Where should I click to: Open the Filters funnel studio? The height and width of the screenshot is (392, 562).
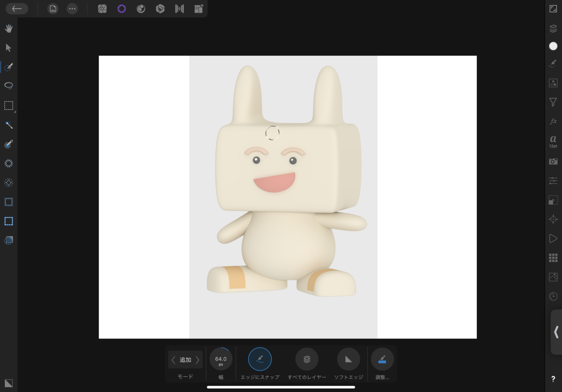point(553,102)
